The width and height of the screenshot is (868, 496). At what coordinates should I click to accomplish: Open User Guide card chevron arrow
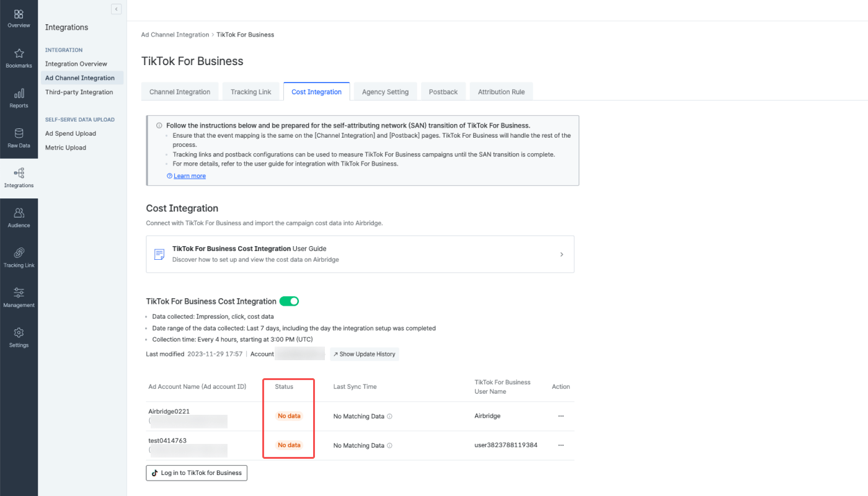coord(562,254)
